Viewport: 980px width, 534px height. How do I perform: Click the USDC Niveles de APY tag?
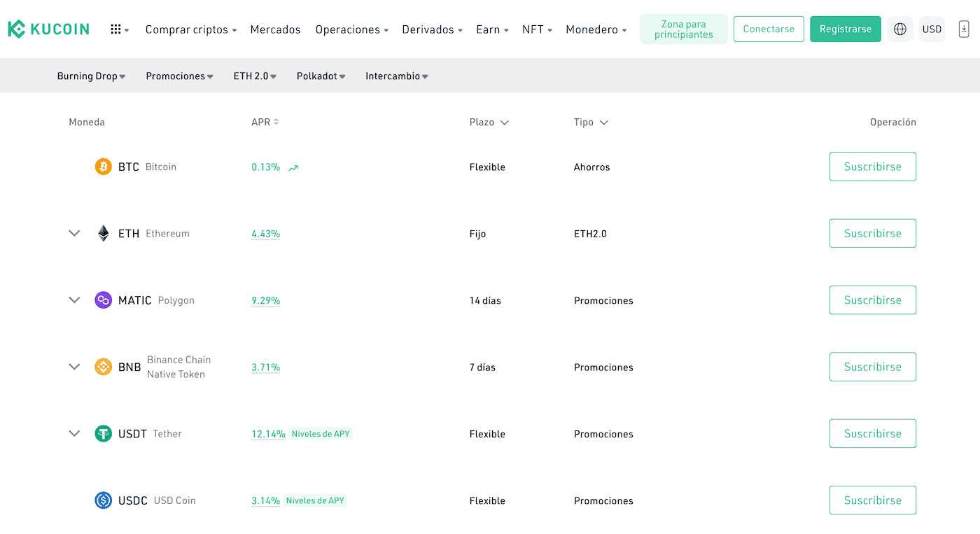tap(315, 500)
